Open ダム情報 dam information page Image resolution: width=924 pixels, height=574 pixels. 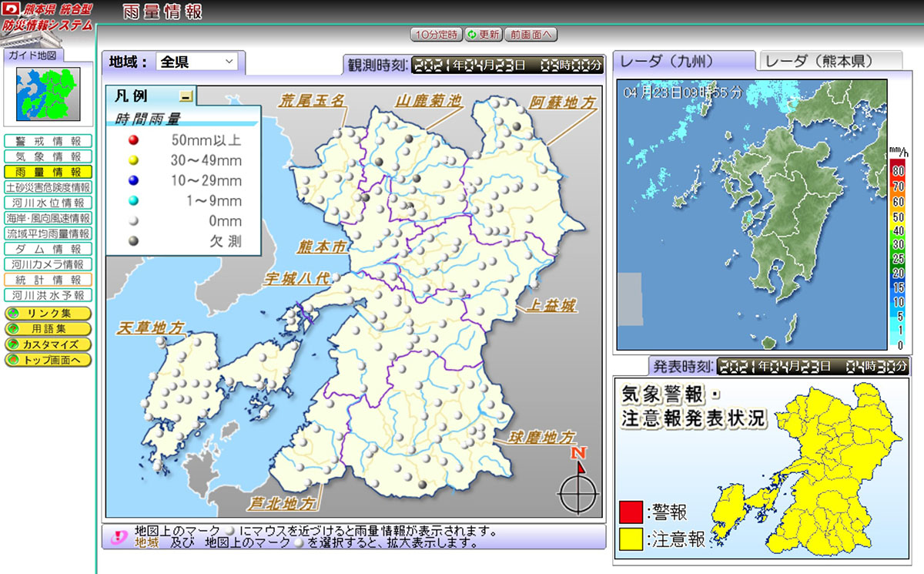pyautogui.click(x=48, y=249)
